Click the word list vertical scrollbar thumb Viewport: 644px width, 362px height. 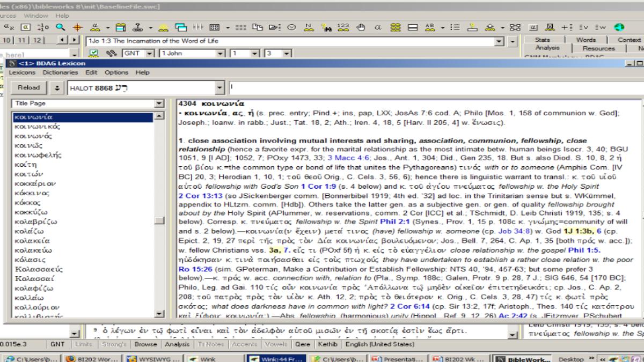(159, 220)
